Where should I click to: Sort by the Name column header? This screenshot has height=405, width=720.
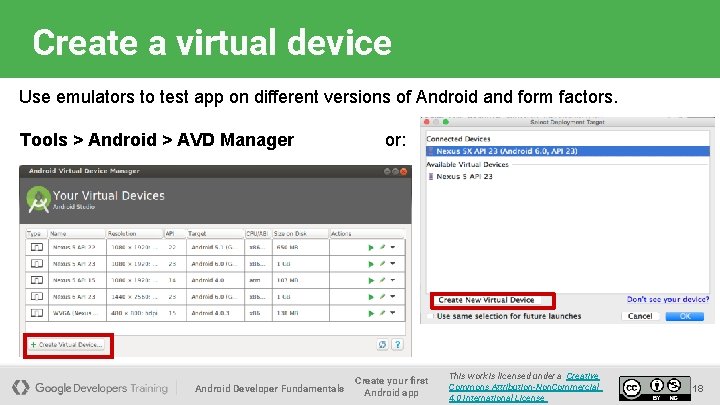76,234
